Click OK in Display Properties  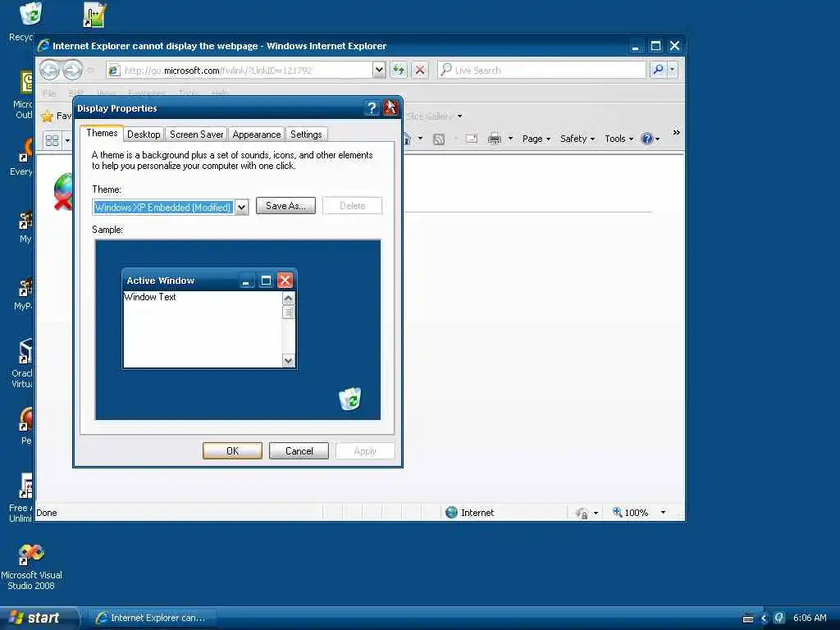click(232, 451)
